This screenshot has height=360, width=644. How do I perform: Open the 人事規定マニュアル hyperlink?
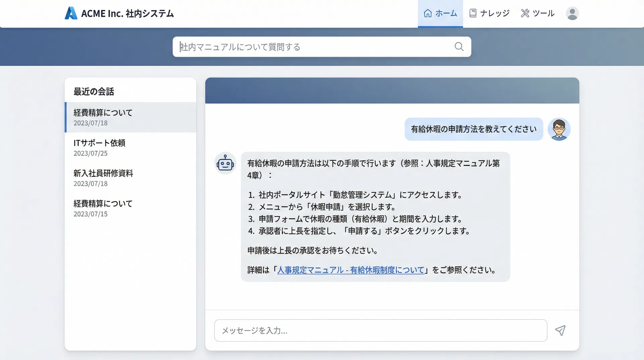tap(351, 270)
